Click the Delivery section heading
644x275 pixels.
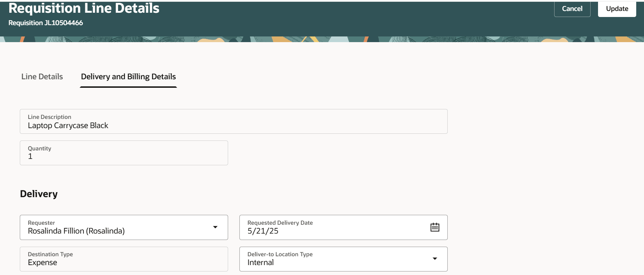click(x=39, y=194)
